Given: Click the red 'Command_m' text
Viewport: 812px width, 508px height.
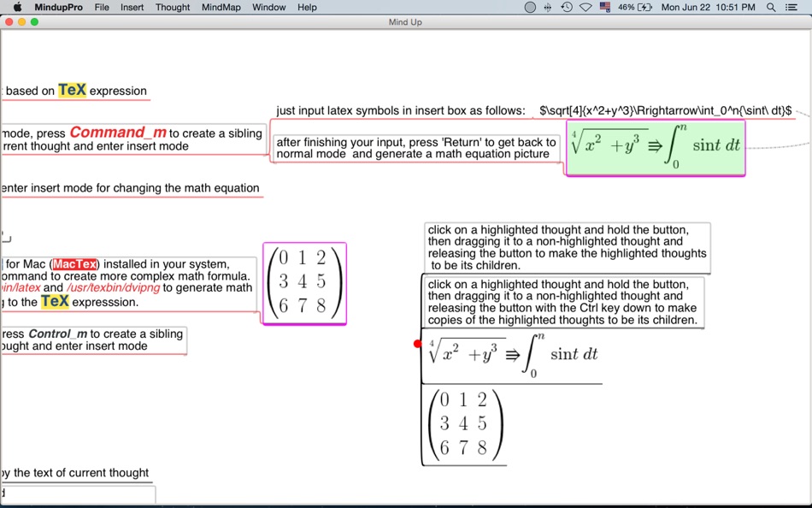Looking at the screenshot, I should tap(118, 133).
